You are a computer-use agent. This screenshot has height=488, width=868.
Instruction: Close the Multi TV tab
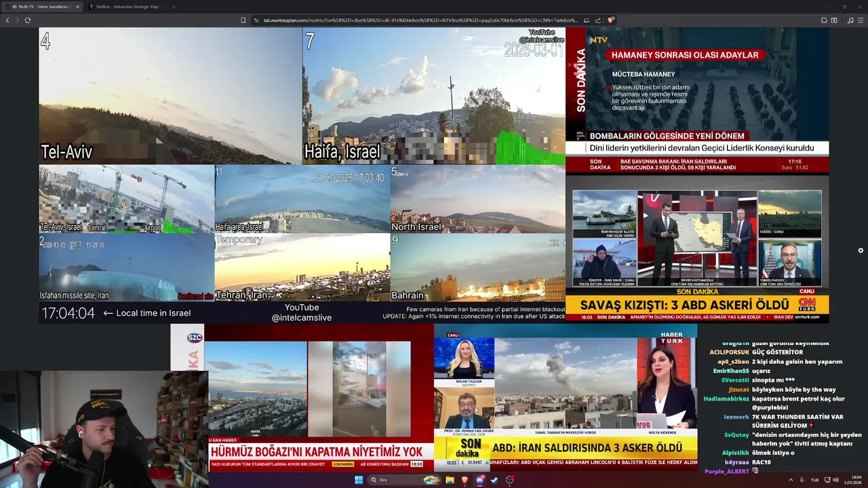(77, 7)
